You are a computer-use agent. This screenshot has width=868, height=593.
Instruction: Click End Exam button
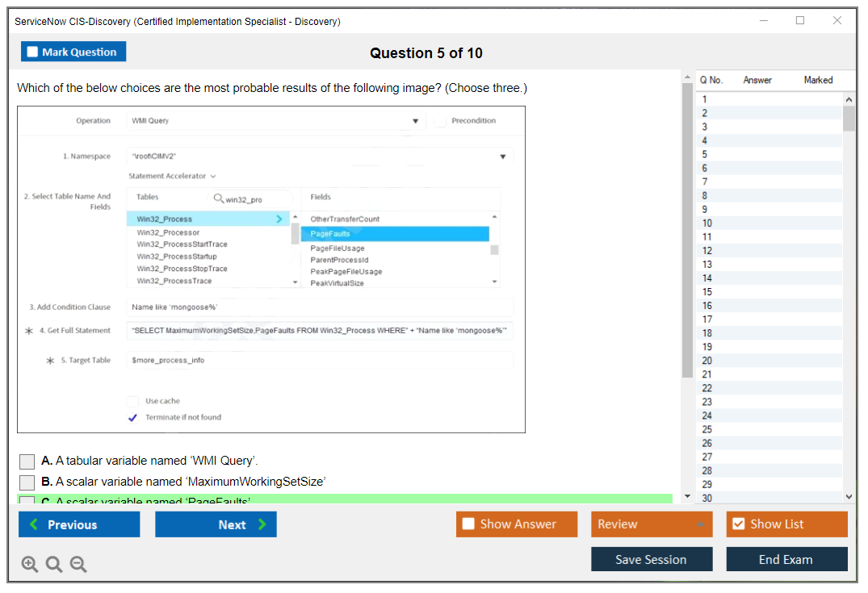[x=786, y=559]
